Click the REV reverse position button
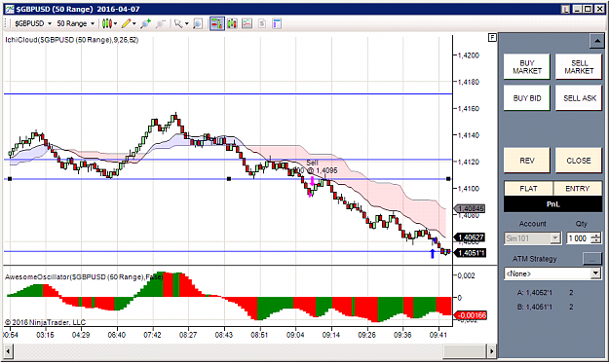Image resolution: width=609 pixels, height=364 pixels. [x=526, y=161]
